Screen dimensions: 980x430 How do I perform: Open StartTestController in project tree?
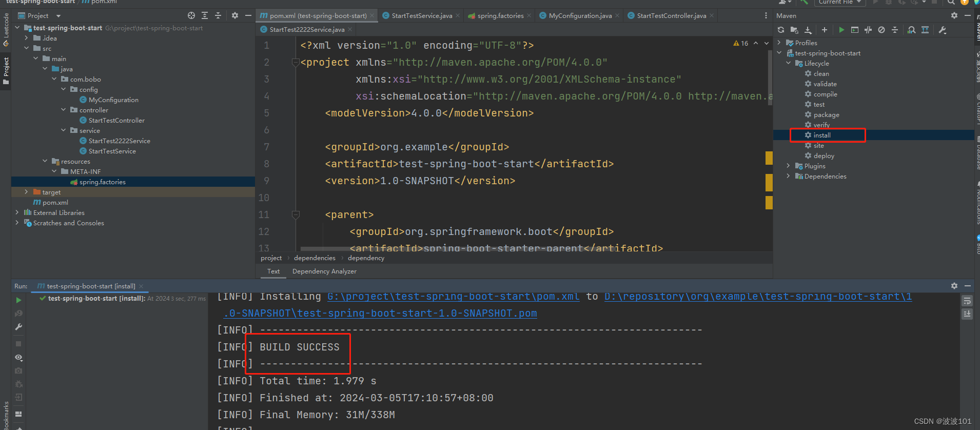pyautogui.click(x=116, y=120)
